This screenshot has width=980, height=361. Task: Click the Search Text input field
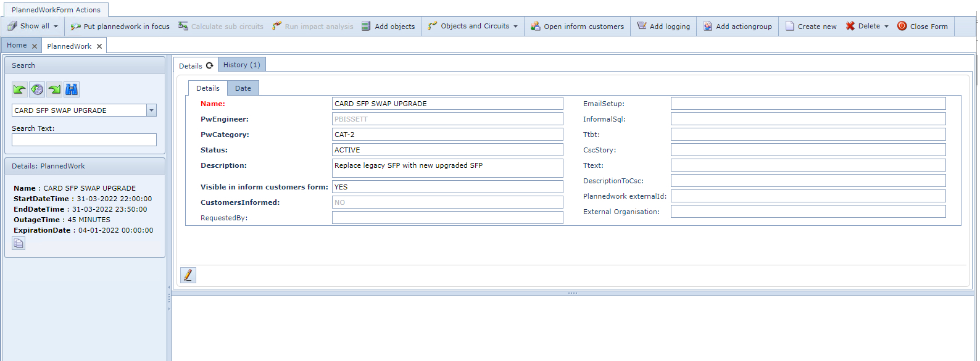[84, 140]
